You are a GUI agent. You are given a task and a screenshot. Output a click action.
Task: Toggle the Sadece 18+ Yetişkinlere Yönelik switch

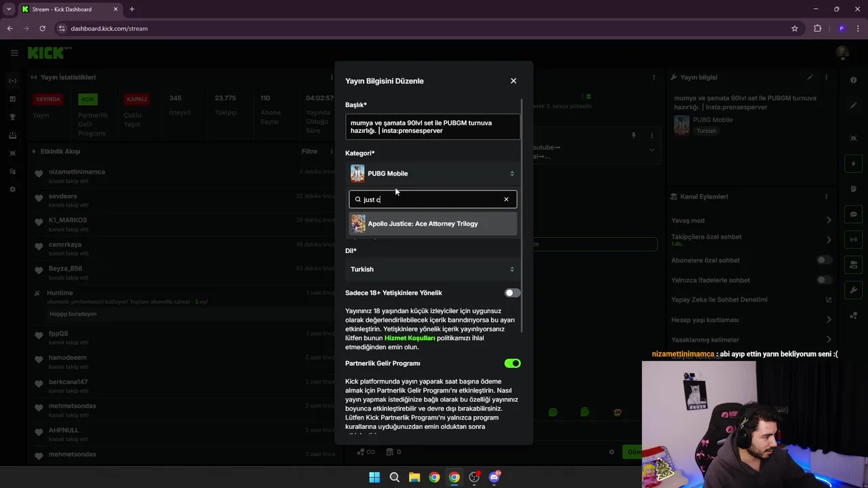(513, 293)
